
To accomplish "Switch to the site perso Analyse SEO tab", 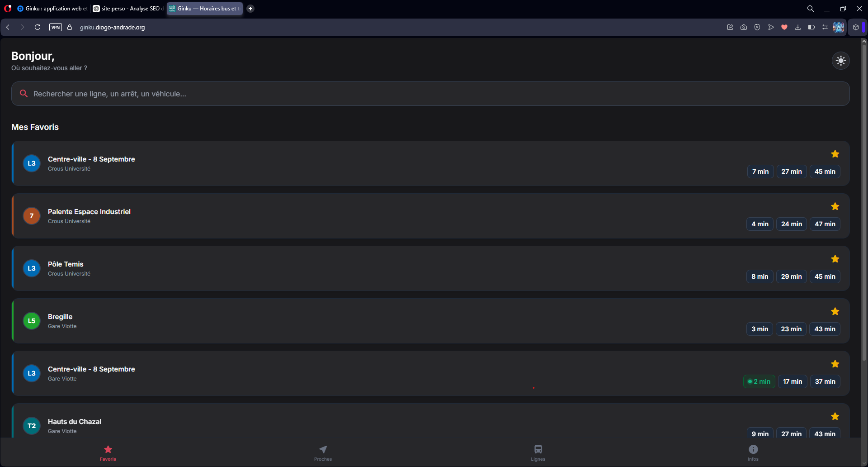I will [128, 9].
